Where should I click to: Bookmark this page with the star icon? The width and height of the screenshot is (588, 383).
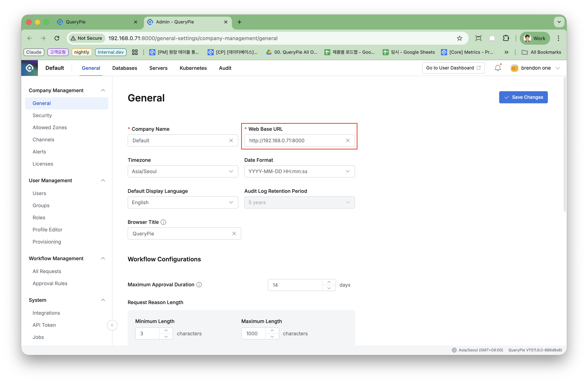pyautogui.click(x=459, y=38)
